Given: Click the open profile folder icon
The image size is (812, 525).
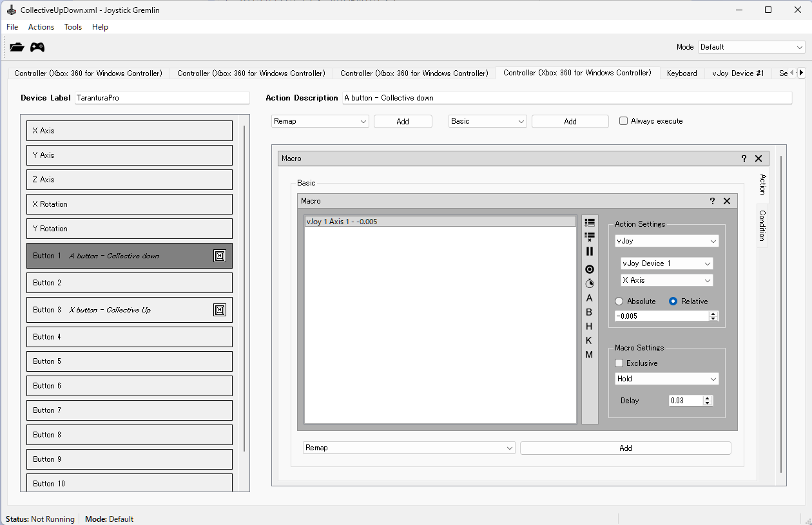Looking at the screenshot, I should tap(17, 47).
